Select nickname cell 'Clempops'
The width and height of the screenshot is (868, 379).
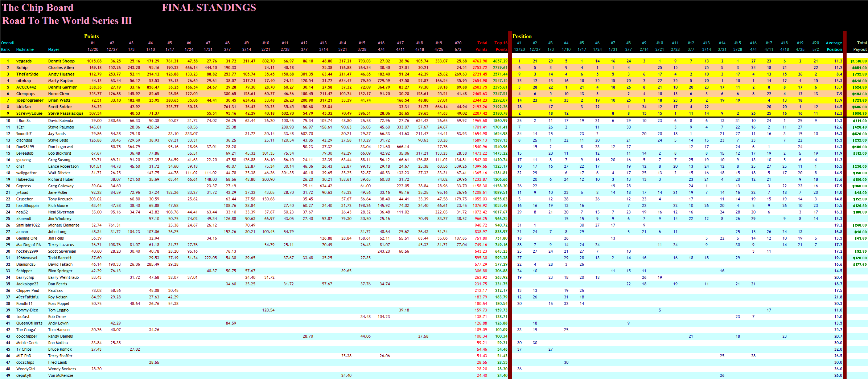[26, 94]
